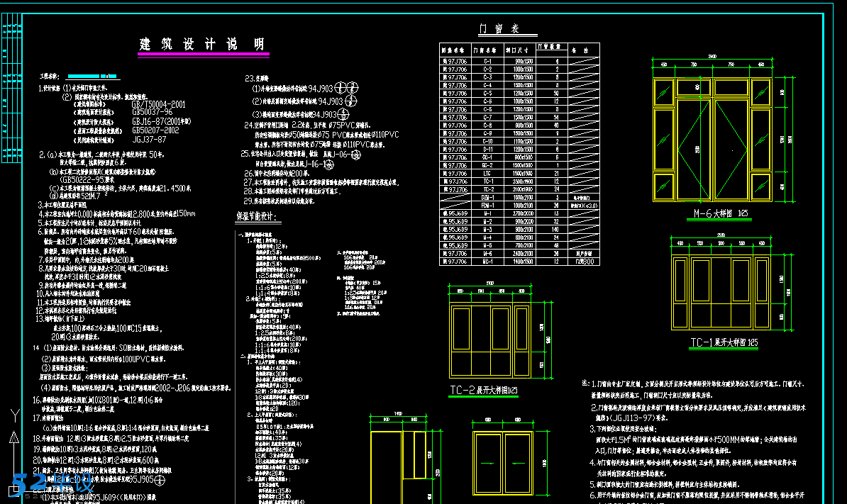Select the GB/T50004-2001 standard text
Screen dimensions: 847x504
(158, 103)
